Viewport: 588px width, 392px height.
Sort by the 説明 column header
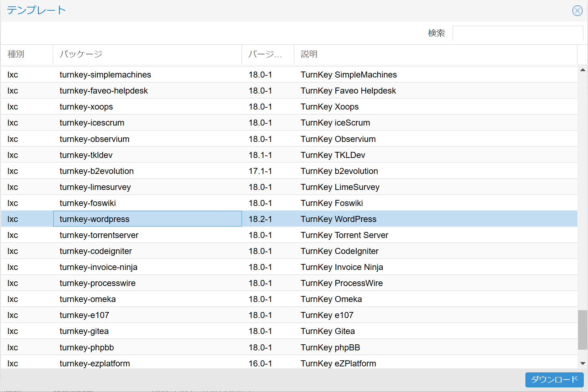436,54
